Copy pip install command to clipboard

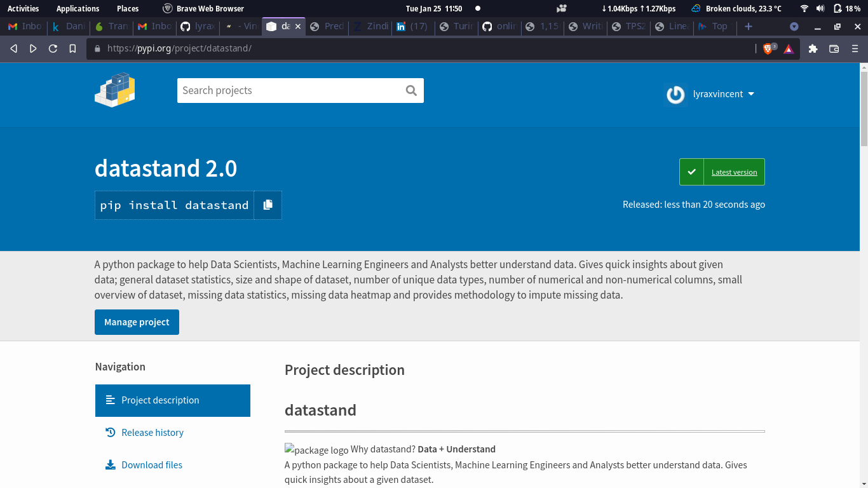point(268,205)
